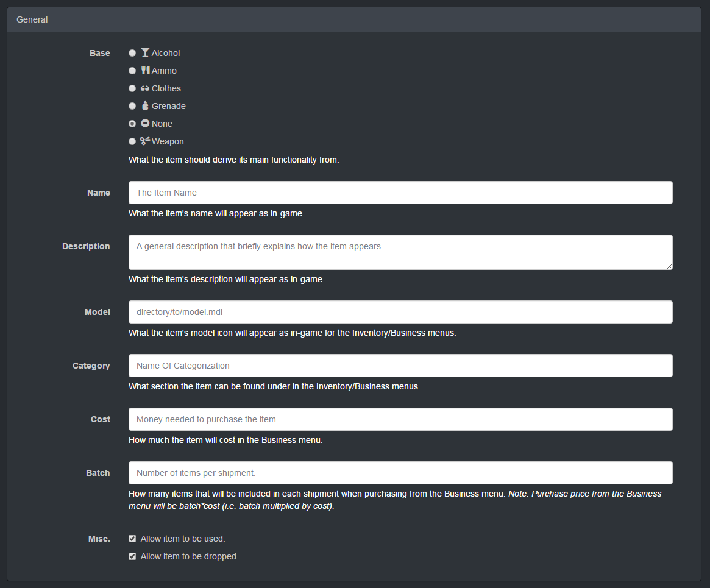Select the Alcohol radio button

coord(132,54)
